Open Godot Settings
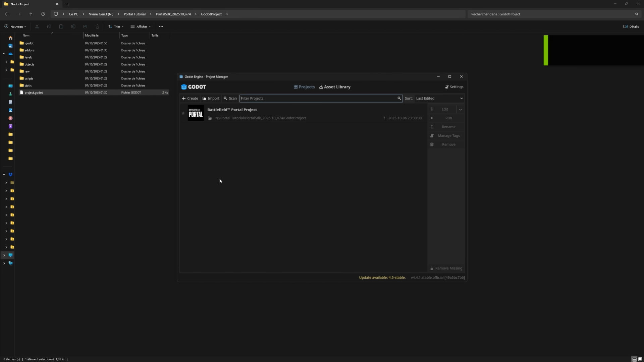 [x=454, y=87]
